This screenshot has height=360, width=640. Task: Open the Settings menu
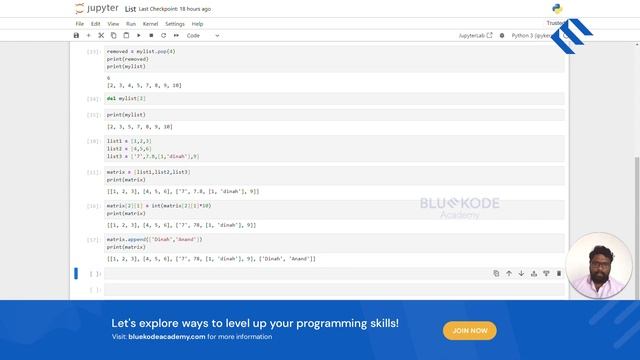click(175, 24)
